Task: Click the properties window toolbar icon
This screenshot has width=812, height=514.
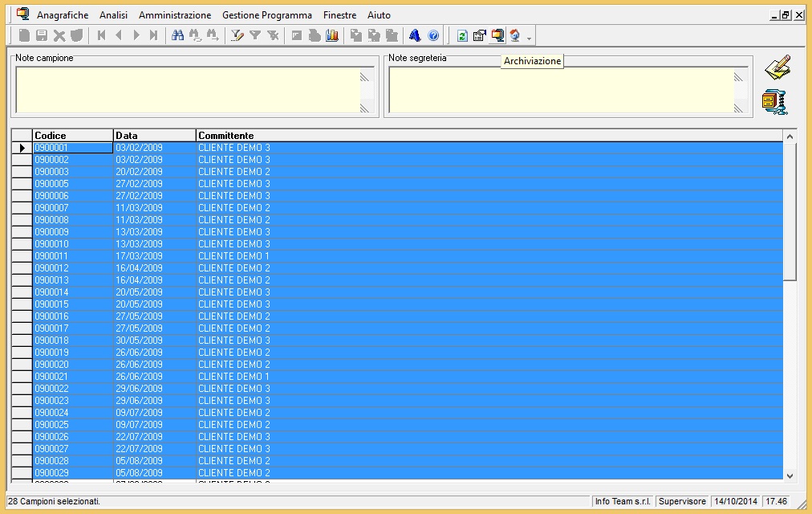Action: (480, 35)
